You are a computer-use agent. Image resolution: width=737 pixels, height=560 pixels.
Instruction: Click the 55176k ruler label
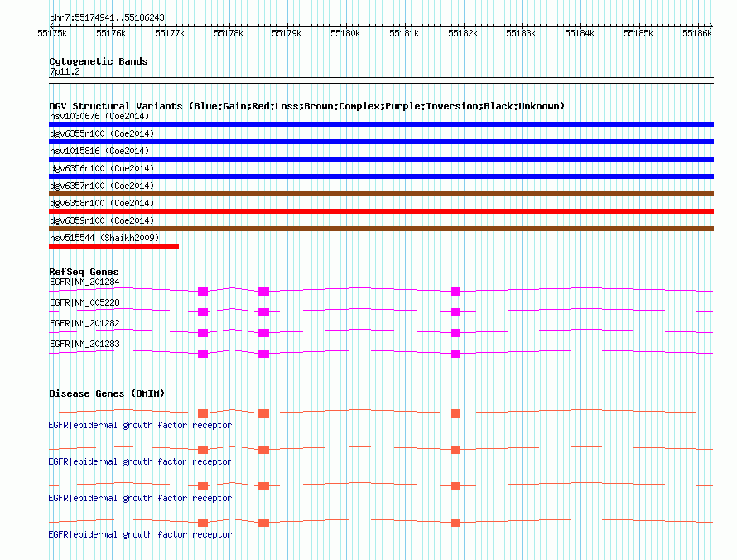(111, 33)
